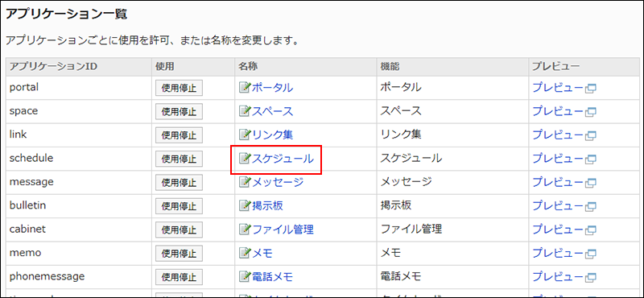Open プレビュー link for message
This screenshot has width=644, height=298.
(x=558, y=182)
